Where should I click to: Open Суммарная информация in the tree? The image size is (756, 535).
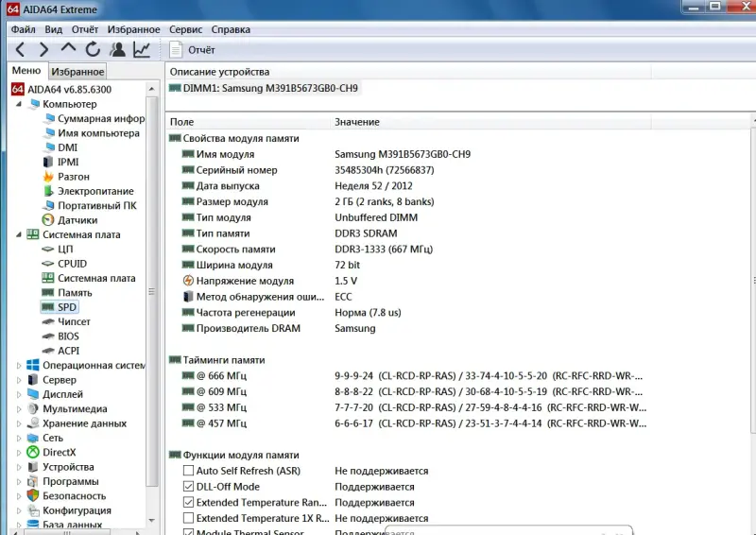click(94, 119)
